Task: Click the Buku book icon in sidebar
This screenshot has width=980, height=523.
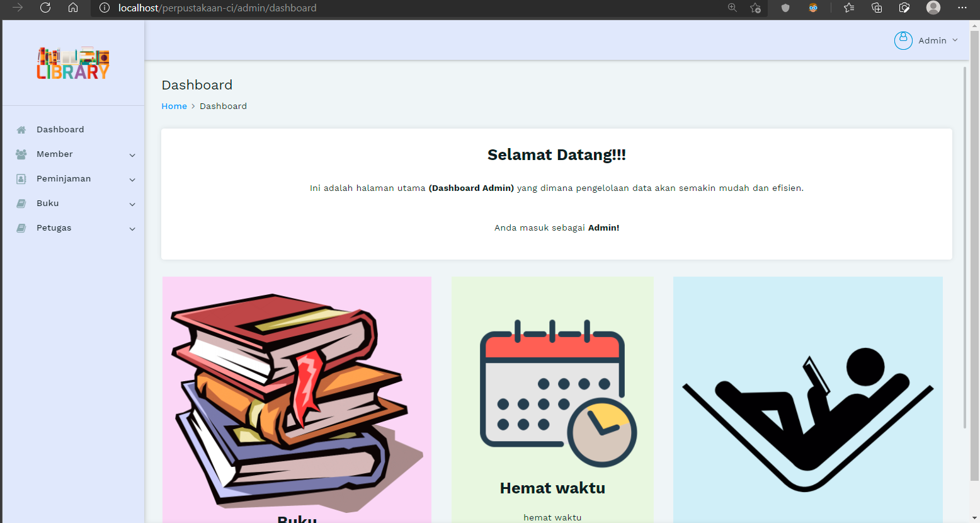Action: (21, 204)
